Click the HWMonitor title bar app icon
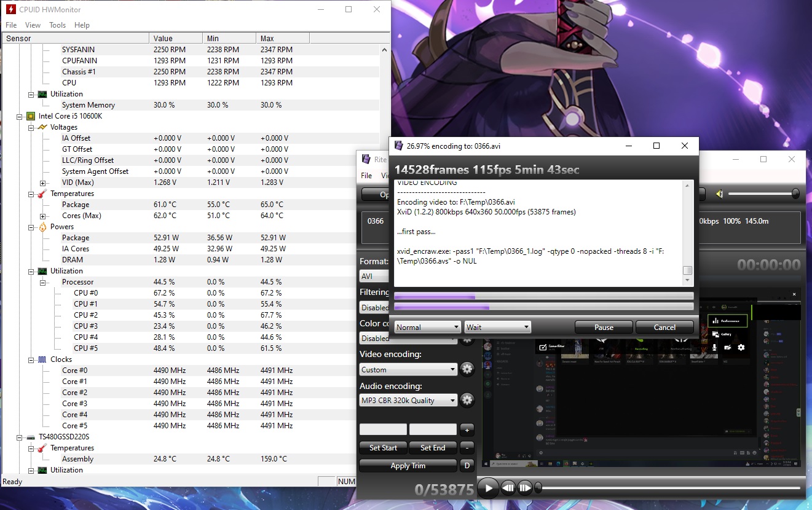 click(x=10, y=10)
